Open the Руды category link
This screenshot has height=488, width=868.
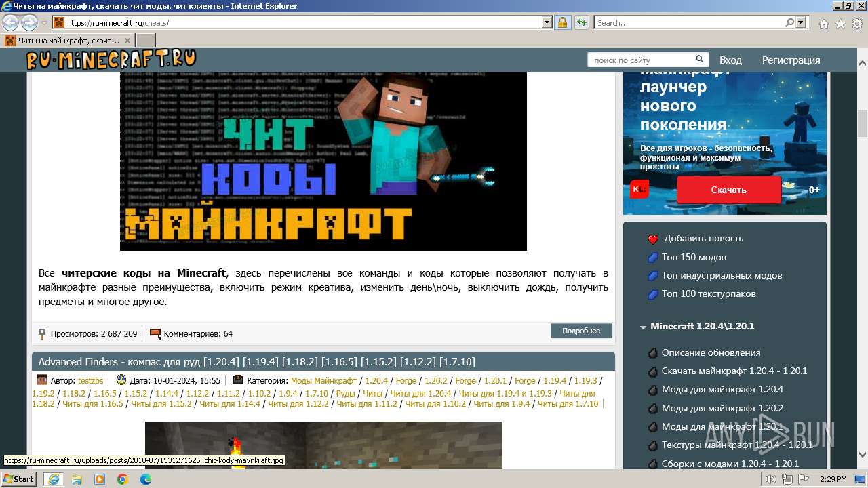click(x=345, y=394)
